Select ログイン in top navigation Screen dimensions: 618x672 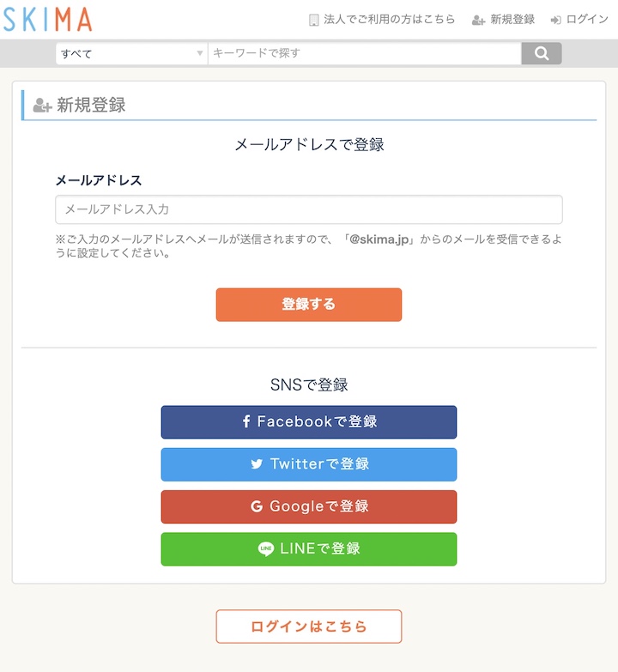point(587,19)
